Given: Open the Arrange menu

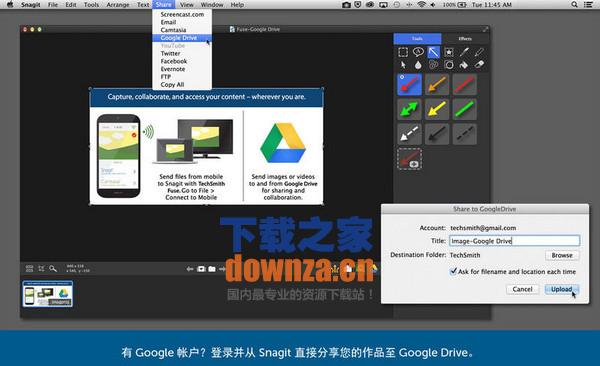Looking at the screenshot, I should tap(118, 5).
